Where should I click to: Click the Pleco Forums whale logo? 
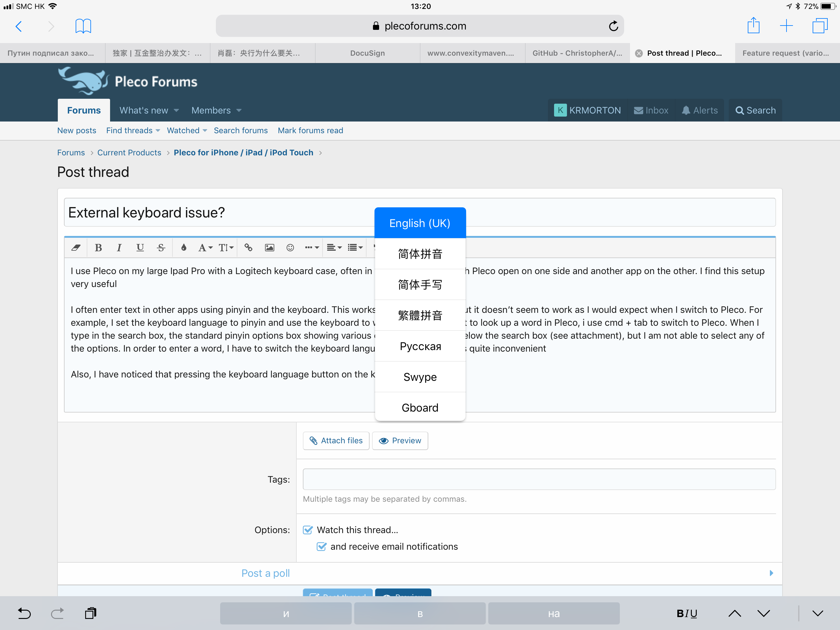[x=128, y=81]
